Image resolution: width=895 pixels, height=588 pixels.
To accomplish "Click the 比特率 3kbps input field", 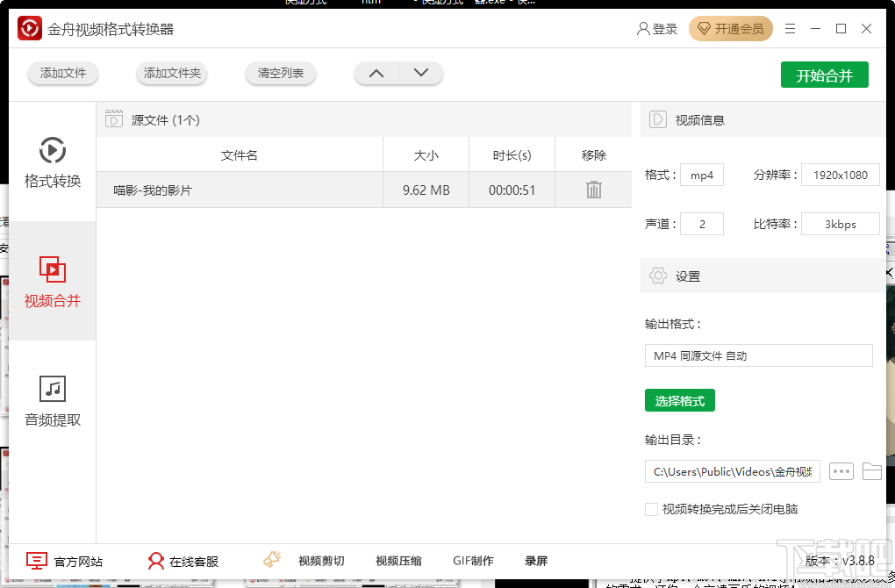I will pyautogui.click(x=840, y=224).
